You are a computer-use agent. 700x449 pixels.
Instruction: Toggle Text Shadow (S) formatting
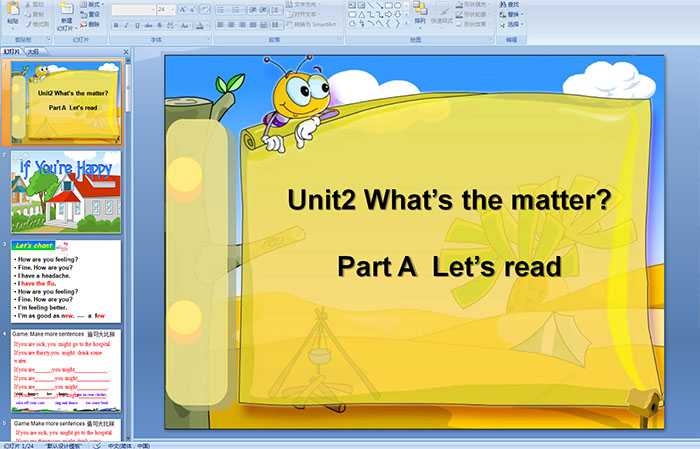159,25
